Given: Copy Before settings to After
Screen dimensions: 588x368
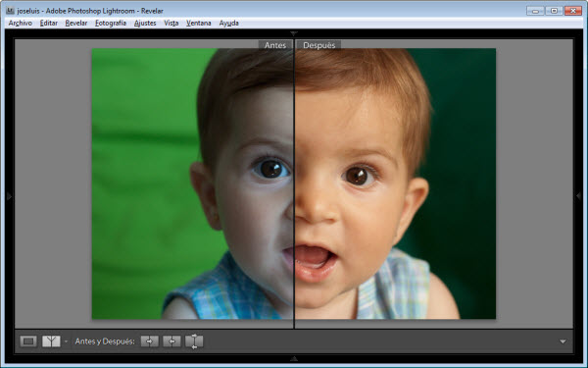Looking at the screenshot, I should point(150,342).
